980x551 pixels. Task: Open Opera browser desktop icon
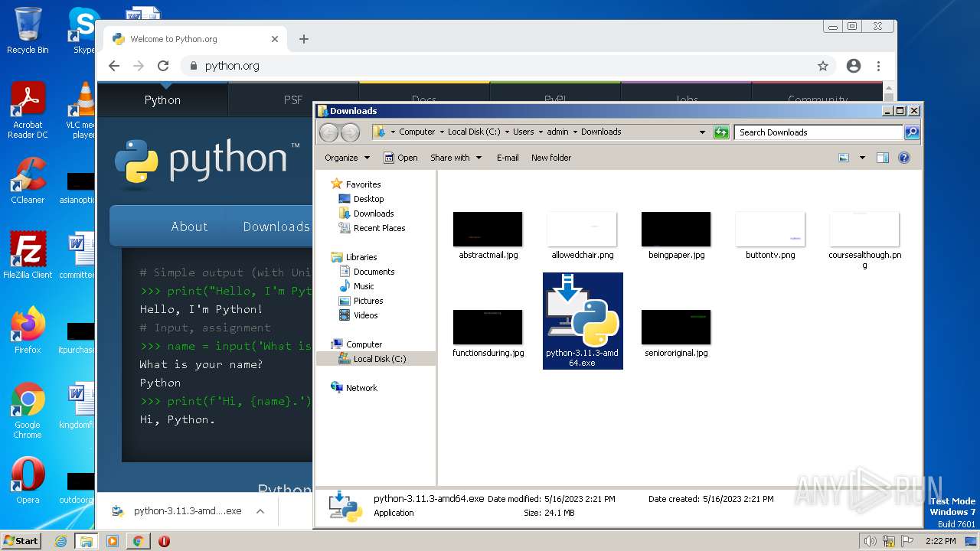(28, 481)
